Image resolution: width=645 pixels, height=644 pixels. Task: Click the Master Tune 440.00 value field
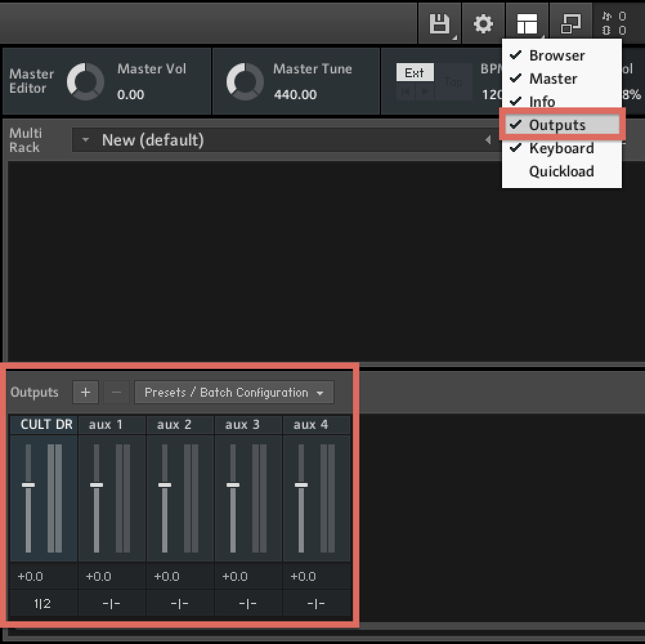(295, 95)
